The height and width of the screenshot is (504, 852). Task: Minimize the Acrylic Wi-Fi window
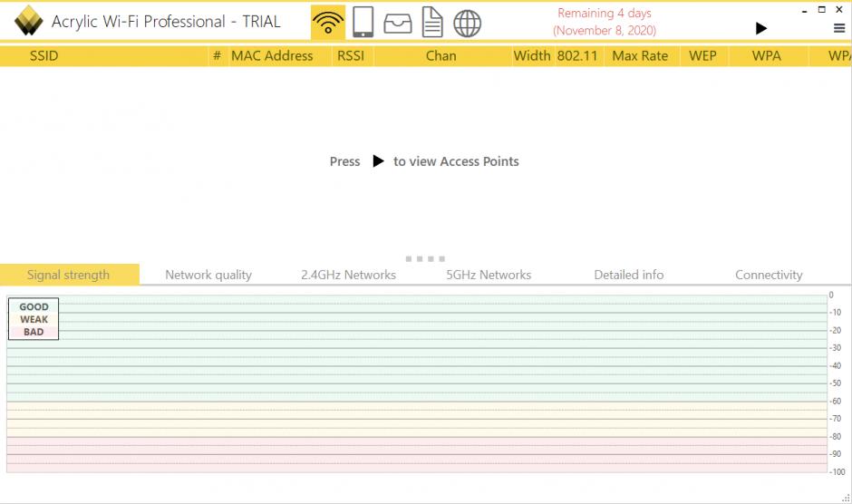pos(804,11)
